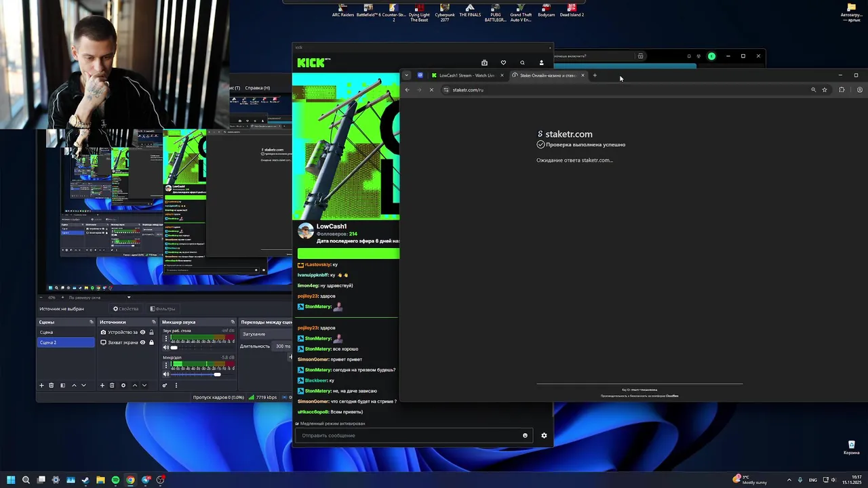Open desktop audio channel options three-dots in OBS
Image resolution: width=868 pixels, height=488 pixels.
pyautogui.click(x=166, y=338)
